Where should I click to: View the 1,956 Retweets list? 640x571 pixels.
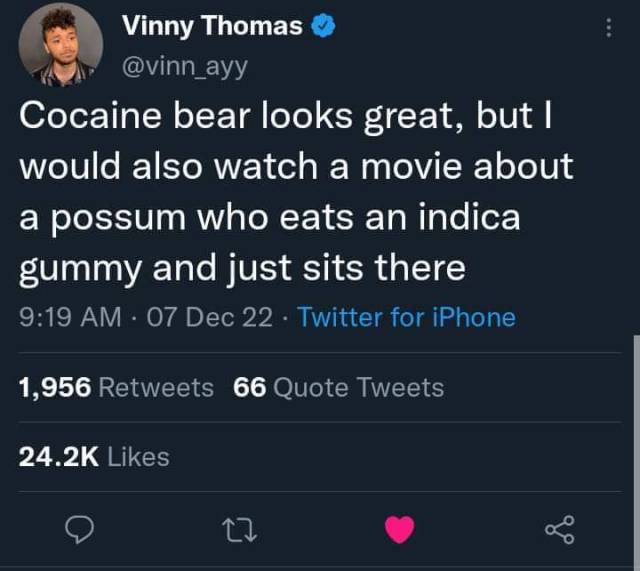click(116, 387)
